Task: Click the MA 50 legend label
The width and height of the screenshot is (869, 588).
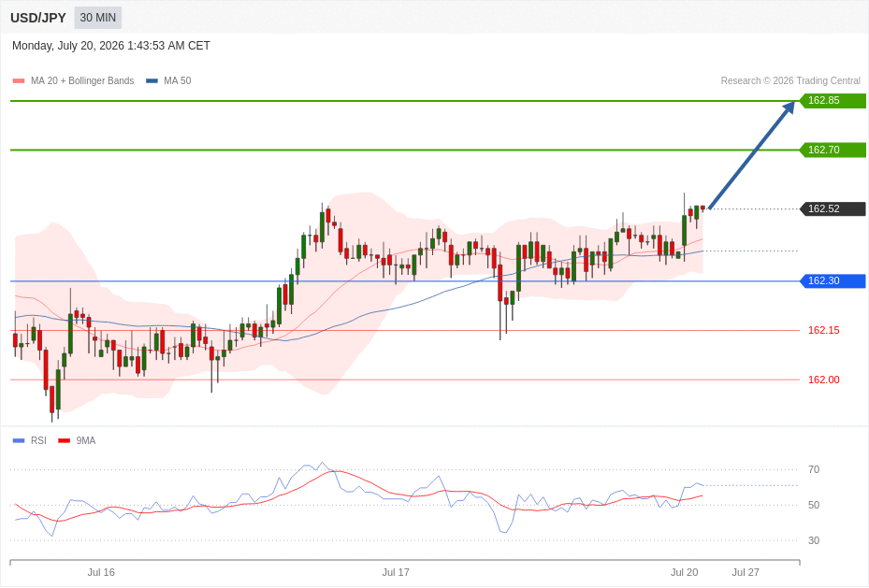Action: 178,80
